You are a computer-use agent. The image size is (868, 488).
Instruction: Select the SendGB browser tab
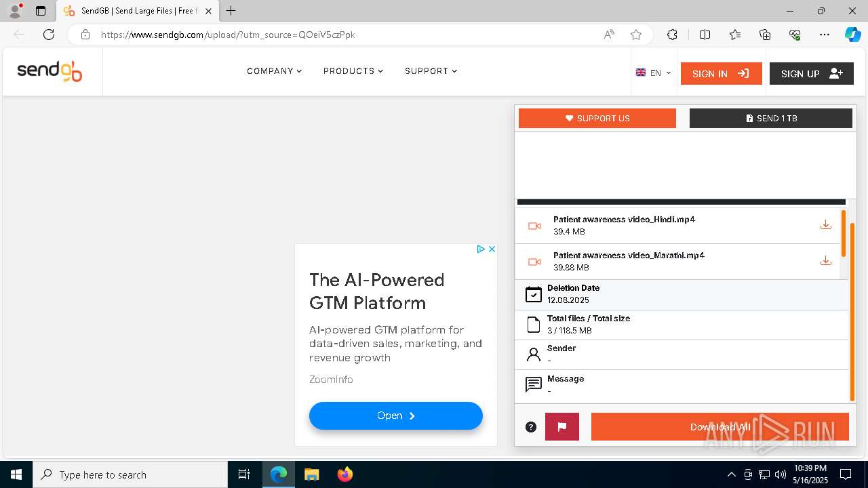pos(138,11)
